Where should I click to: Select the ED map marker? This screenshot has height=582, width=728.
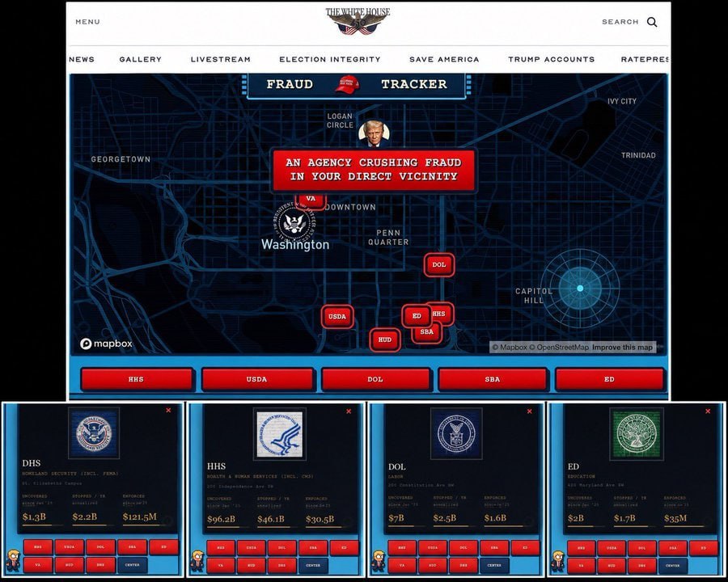tap(416, 316)
